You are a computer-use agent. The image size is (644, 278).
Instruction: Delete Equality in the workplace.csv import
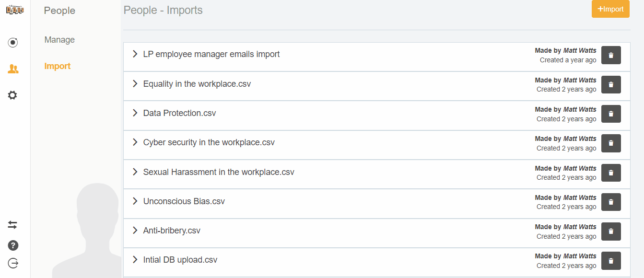(x=611, y=84)
